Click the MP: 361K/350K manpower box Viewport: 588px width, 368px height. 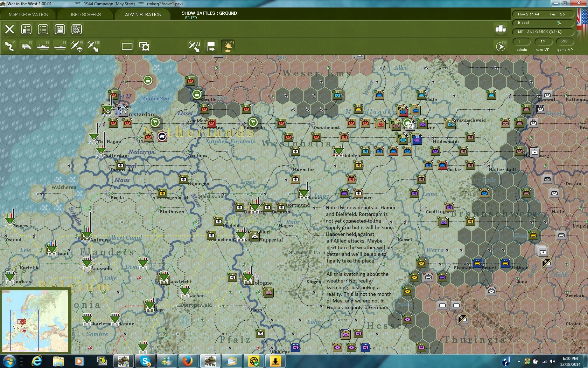[544, 32]
